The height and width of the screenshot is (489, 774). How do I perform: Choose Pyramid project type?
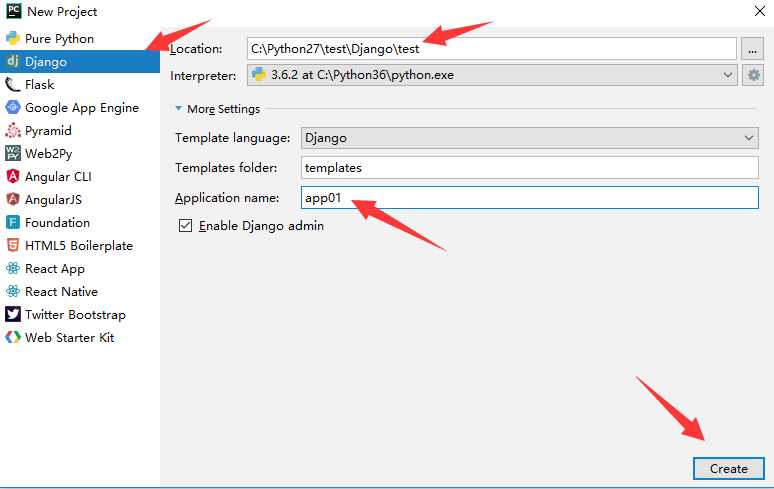tap(80, 130)
